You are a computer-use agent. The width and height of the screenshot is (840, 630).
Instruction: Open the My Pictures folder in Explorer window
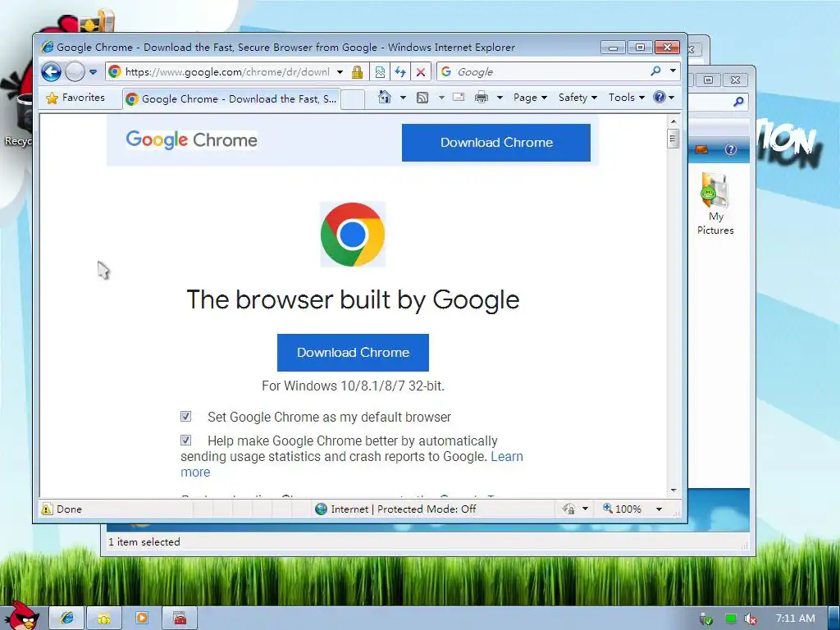point(715,204)
